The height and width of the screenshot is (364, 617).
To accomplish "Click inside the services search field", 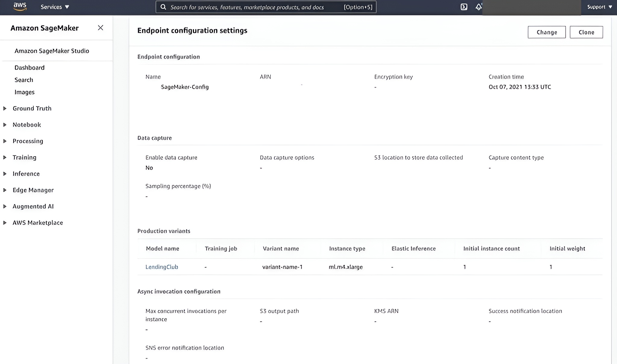I will click(265, 7).
